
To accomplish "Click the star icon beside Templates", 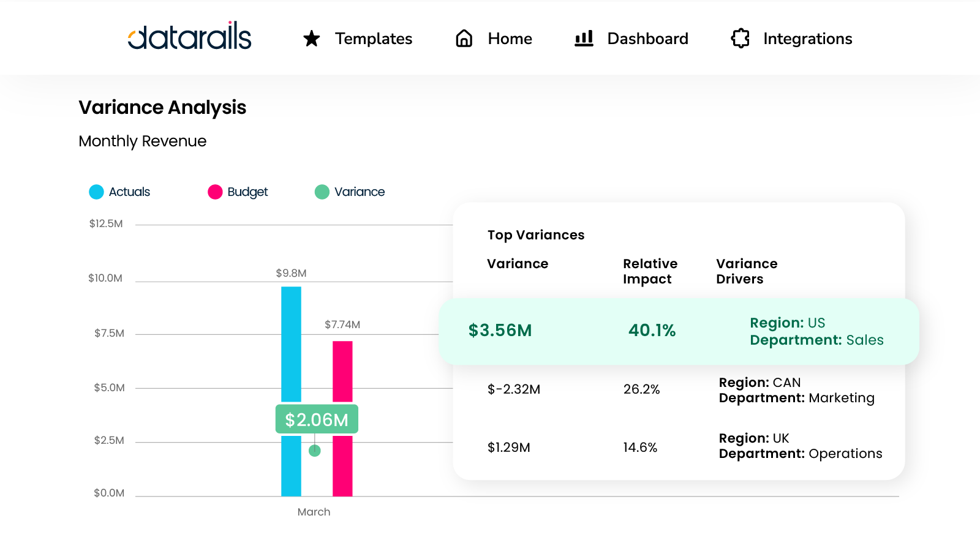I will (312, 39).
